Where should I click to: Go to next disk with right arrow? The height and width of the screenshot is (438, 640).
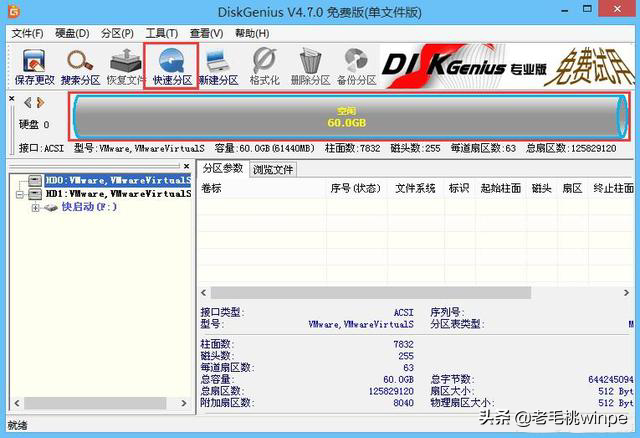(x=40, y=103)
